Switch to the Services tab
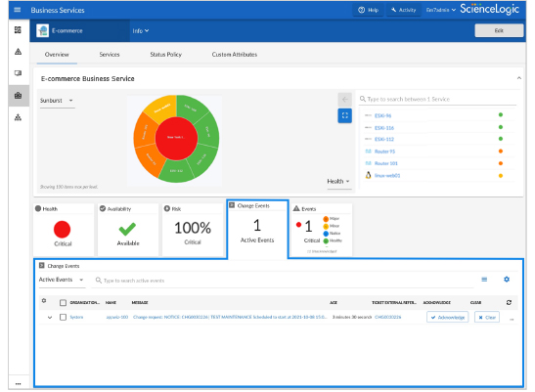This screenshot has height=392, width=535. (x=110, y=54)
